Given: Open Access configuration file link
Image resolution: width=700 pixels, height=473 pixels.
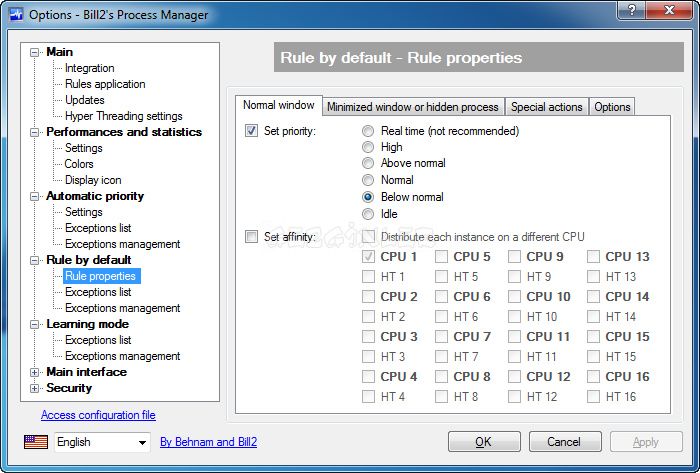Looking at the screenshot, I should coord(98,415).
